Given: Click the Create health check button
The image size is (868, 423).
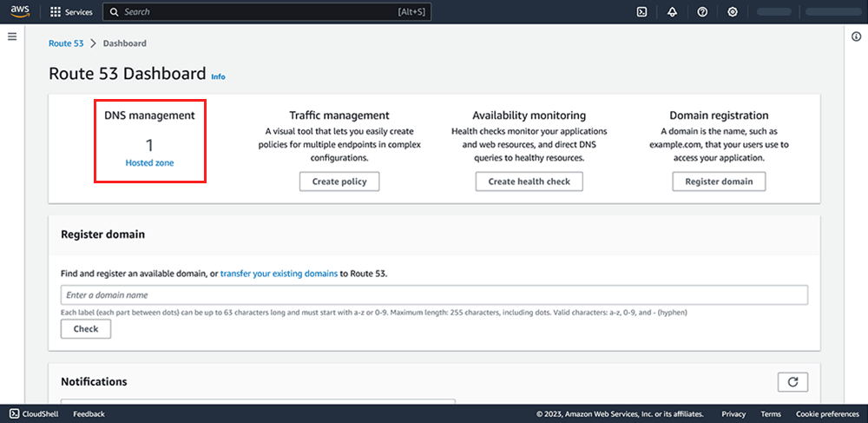Looking at the screenshot, I should click(x=529, y=182).
